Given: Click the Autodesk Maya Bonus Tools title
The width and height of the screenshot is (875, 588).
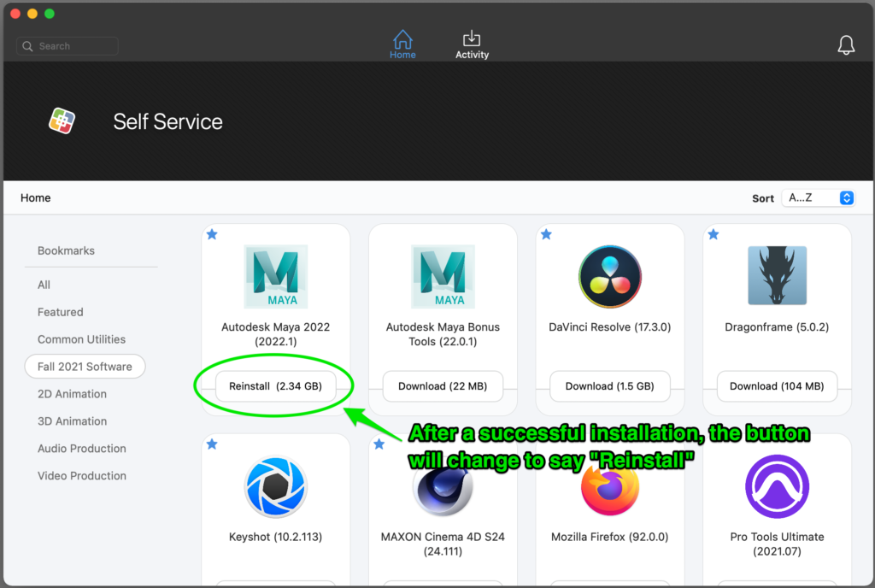Looking at the screenshot, I should pyautogui.click(x=443, y=334).
